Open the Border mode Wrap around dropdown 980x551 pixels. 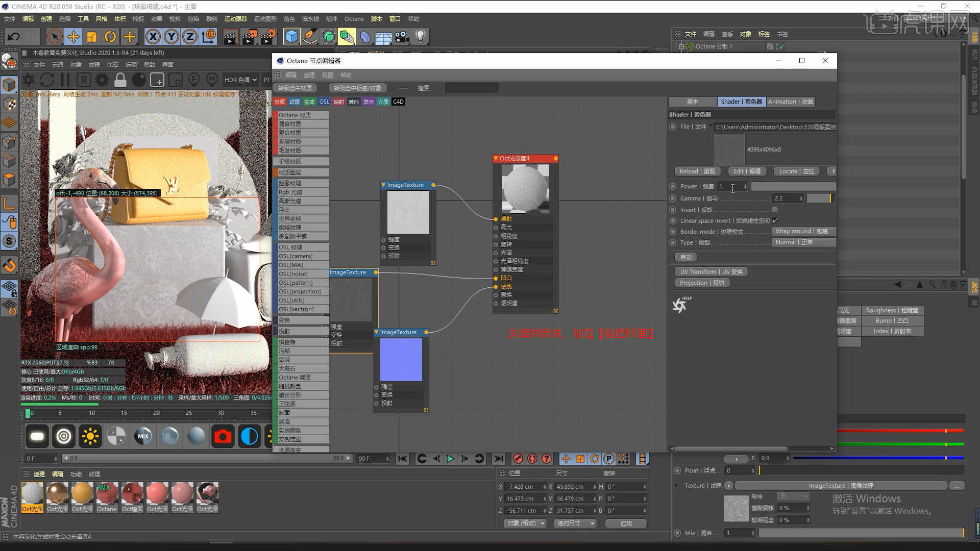[x=803, y=232]
